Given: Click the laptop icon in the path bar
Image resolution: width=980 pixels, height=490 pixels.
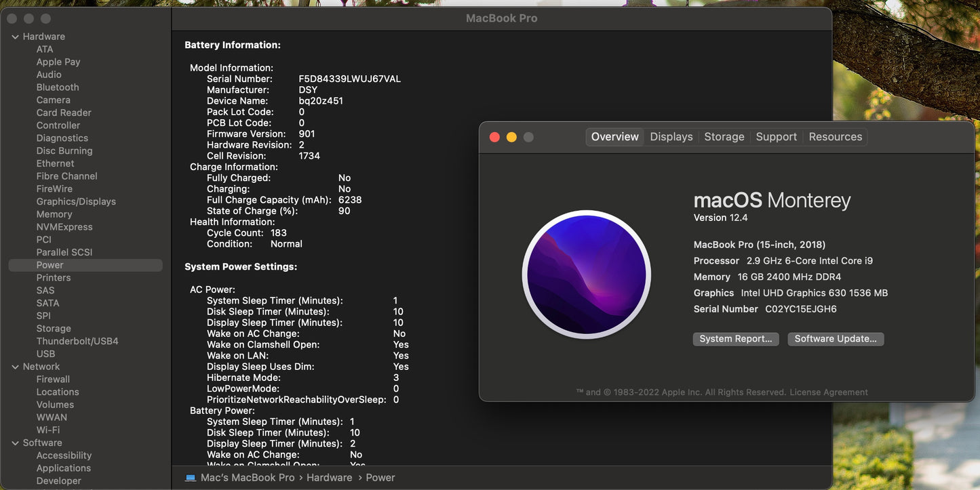Looking at the screenshot, I should (x=191, y=478).
